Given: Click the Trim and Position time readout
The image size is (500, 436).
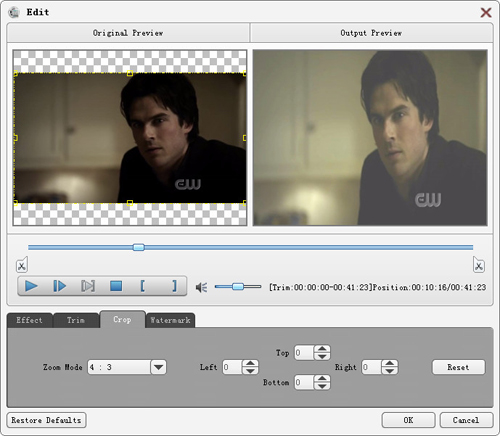Looking at the screenshot, I should click(377, 287).
